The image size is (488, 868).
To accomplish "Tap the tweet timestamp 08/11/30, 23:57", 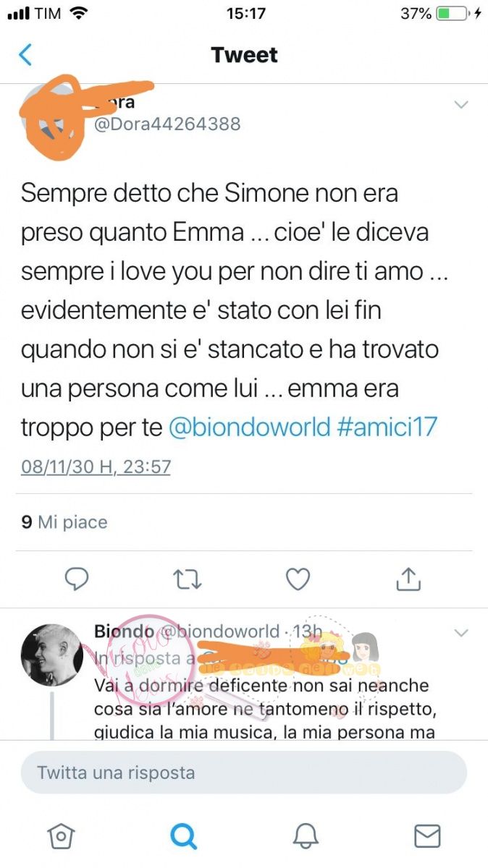I will click(x=96, y=467).
